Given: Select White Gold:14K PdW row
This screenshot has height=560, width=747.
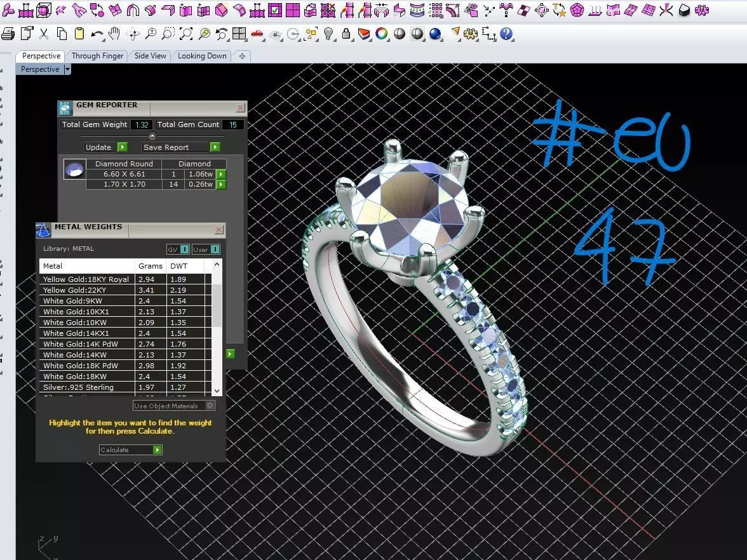Looking at the screenshot, I should [125, 344].
